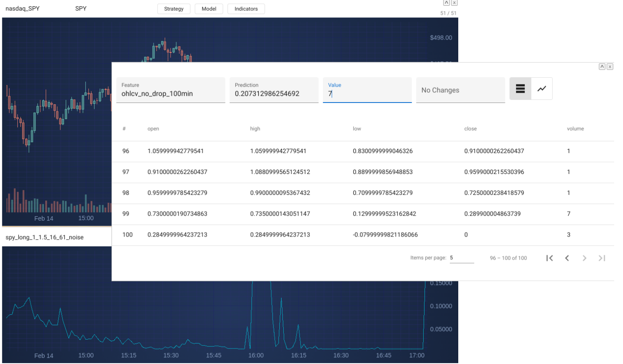This screenshot has width=623, height=364.
Task: Open the Feature field selector
Action: pos(171,90)
